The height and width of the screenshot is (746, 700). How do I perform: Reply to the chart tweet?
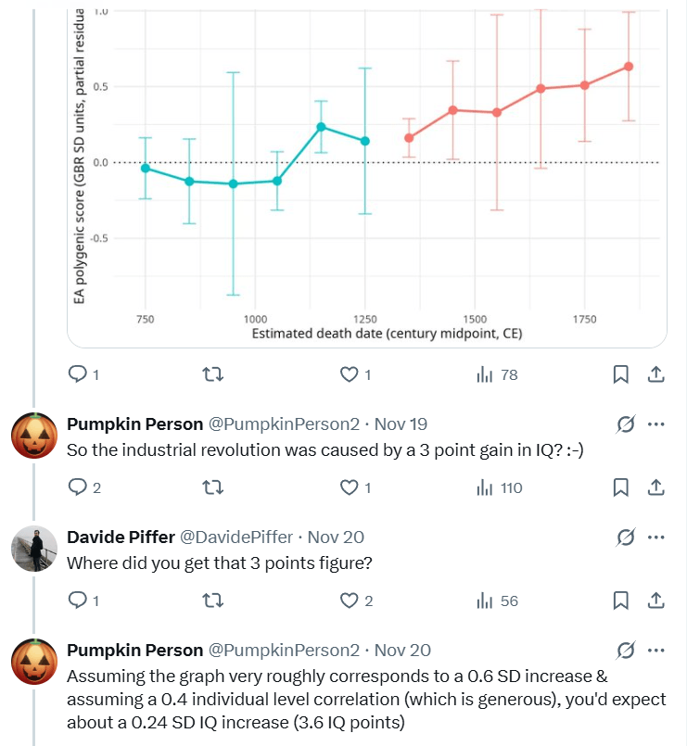(x=78, y=374)
